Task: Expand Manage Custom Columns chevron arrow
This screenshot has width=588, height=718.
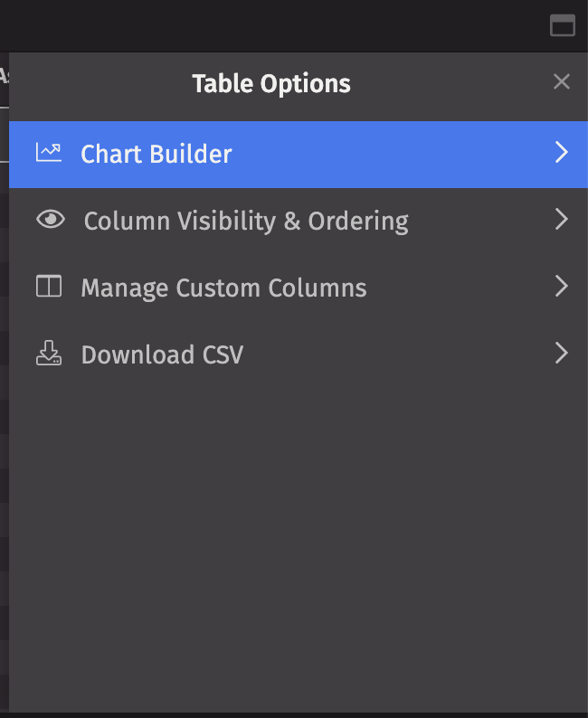Action: click(562, 287)
